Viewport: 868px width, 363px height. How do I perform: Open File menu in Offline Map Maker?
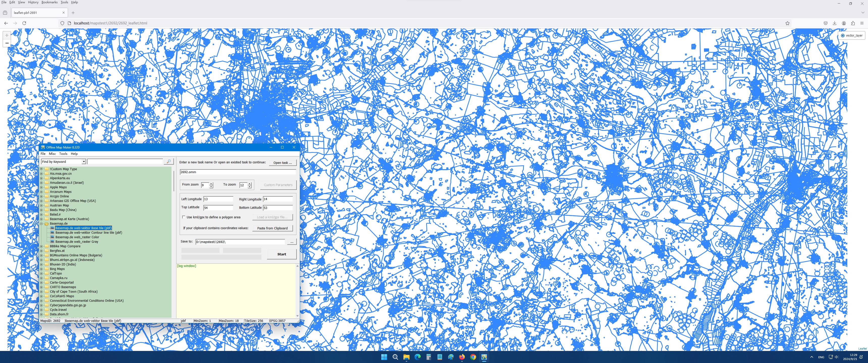(43, 154)
